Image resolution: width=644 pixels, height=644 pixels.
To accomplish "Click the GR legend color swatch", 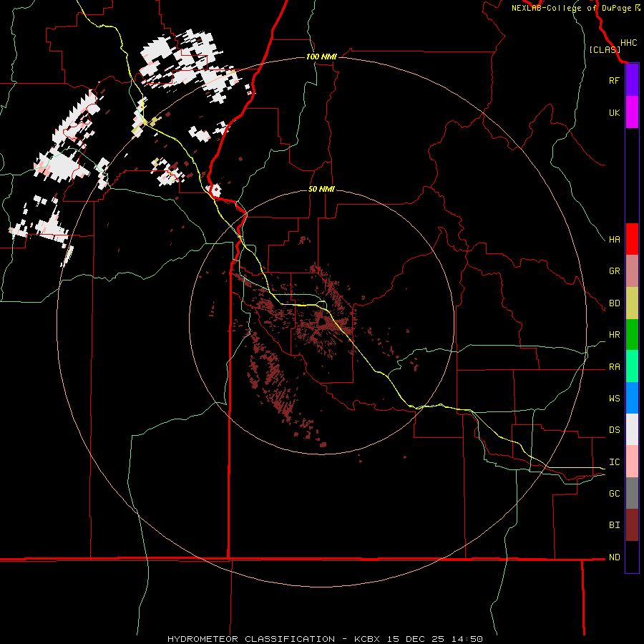I will pos(632,271).
